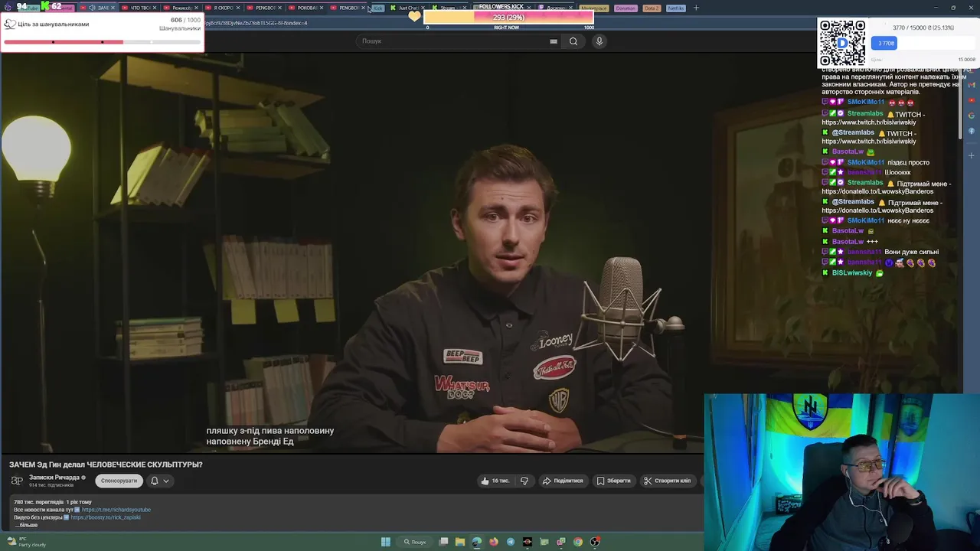Click the notification bell for the channel
This screenshot has height=551, width=980.
coord(154,481)
